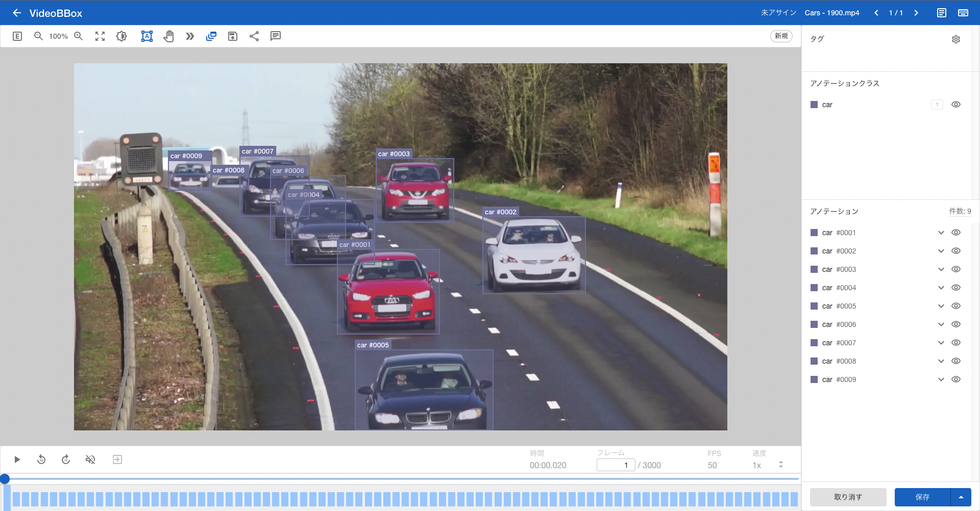Open the comments toolbar icon

coord(276,36)
